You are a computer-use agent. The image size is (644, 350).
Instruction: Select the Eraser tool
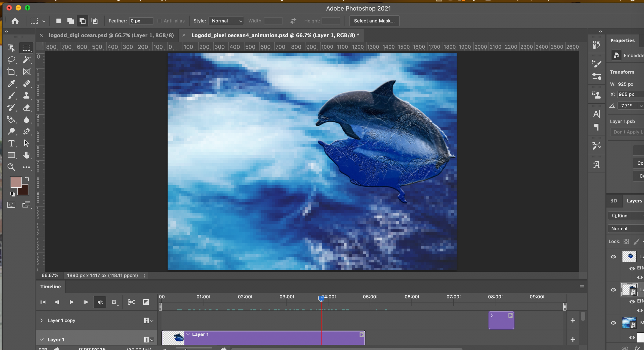click(26, 108)
